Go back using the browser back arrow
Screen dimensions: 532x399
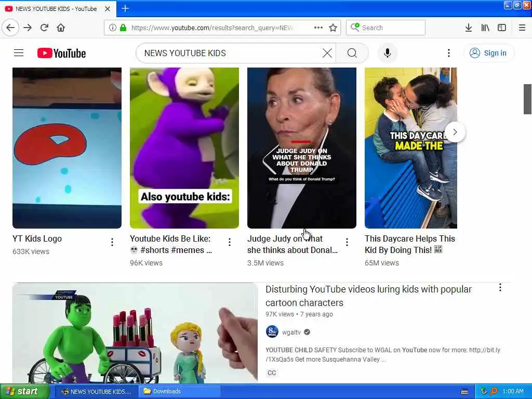click(10, 28)
